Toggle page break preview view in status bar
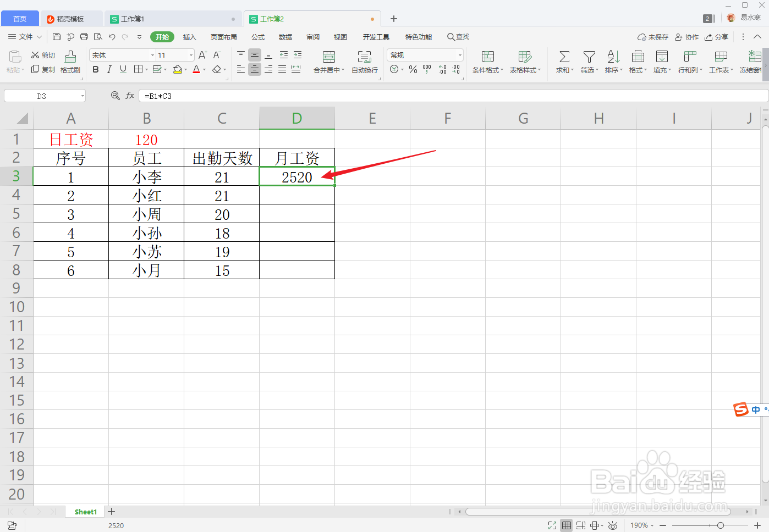Viewport: 769px width, 532px height. pyautogui.click(x=580, y=525)
